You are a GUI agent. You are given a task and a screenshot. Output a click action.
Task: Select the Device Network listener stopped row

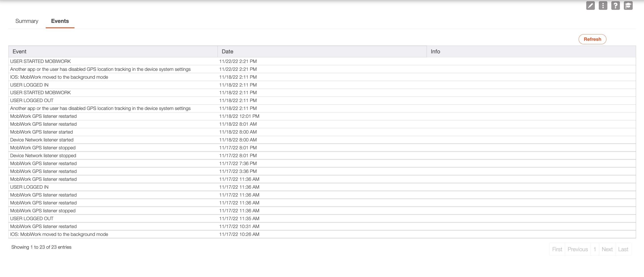(x=43, y=155)
